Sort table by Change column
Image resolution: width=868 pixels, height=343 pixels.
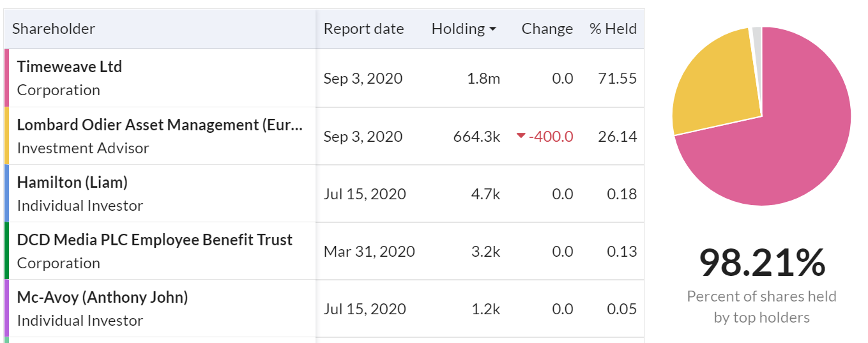click(547, 29)
